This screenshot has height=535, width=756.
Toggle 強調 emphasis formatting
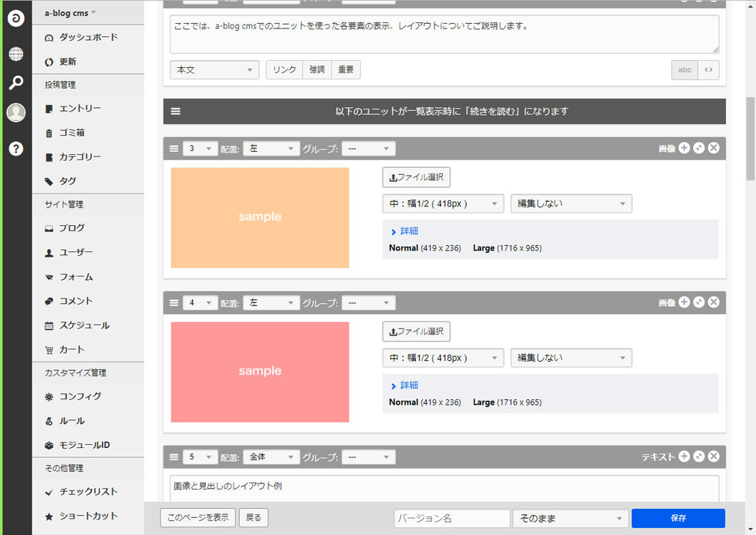point(317,70)
